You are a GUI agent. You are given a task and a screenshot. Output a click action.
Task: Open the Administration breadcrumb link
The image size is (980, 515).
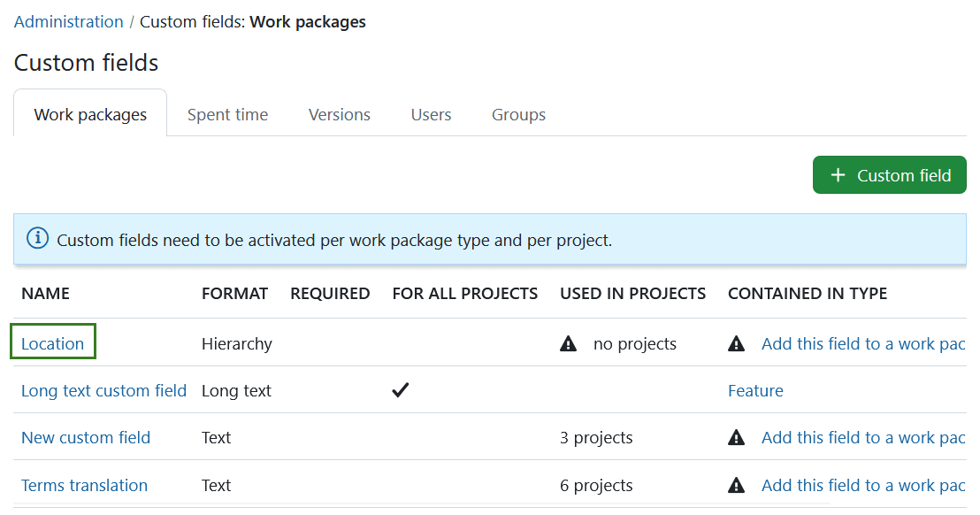[x=68, y=21]
